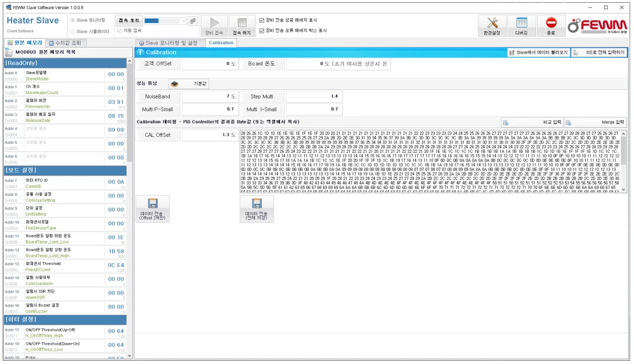634x364 pixels.
Task: Click the 기본값 chip icon
Action: pyautogui.click(x=175, y=84)
